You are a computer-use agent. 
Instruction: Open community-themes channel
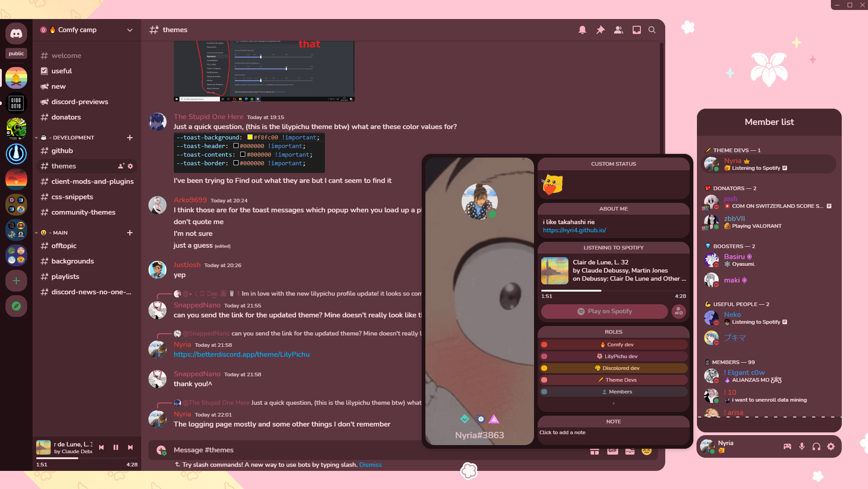tap(86, 212)
